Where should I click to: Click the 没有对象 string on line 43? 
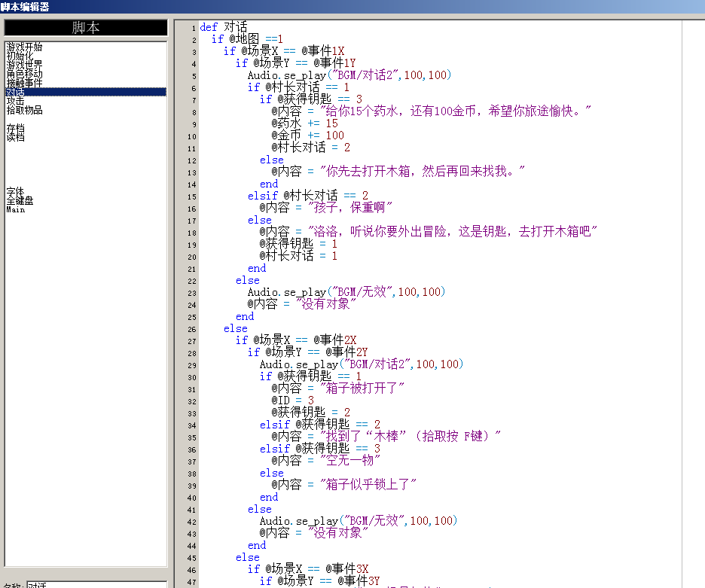point(338,533)
